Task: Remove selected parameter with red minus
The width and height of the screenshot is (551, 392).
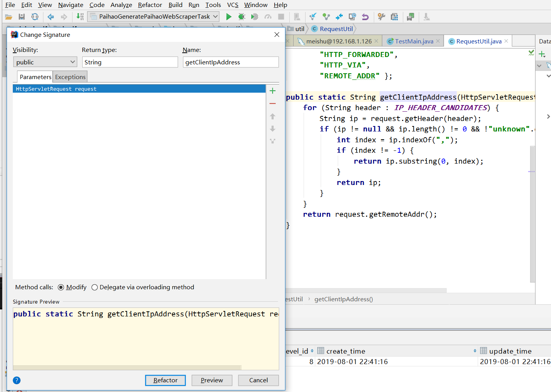Action: (273, 104)
